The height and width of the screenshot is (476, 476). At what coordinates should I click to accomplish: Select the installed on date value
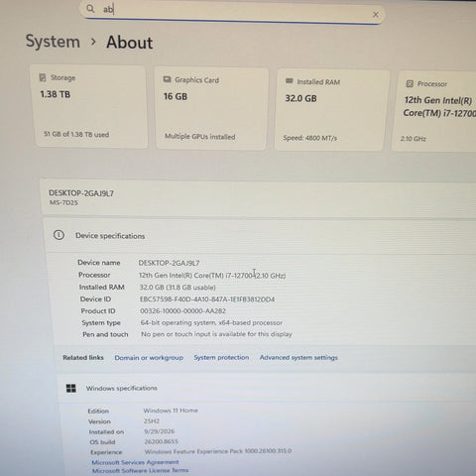point(160,431)
